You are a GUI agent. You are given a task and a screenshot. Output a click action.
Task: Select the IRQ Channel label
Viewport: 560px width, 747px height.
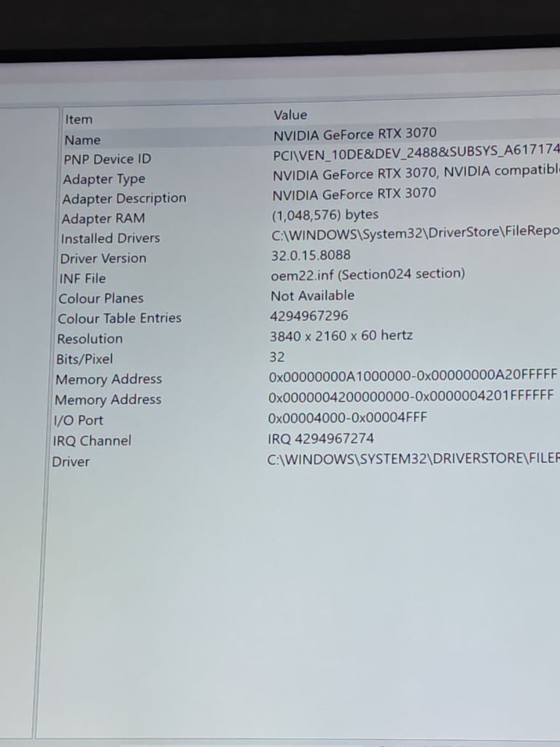92,441
